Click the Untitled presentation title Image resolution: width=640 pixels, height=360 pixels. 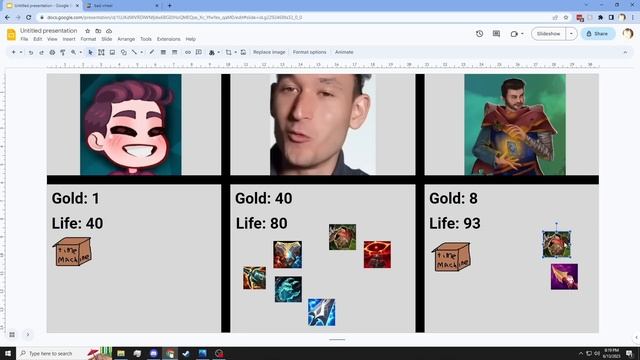point(49,31)
